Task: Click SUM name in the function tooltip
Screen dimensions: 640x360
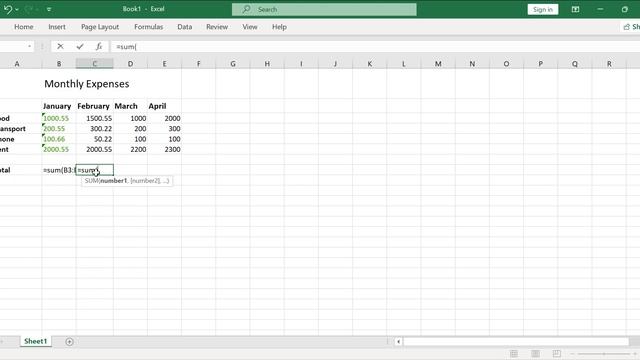Action: click(x=91, y=181)
